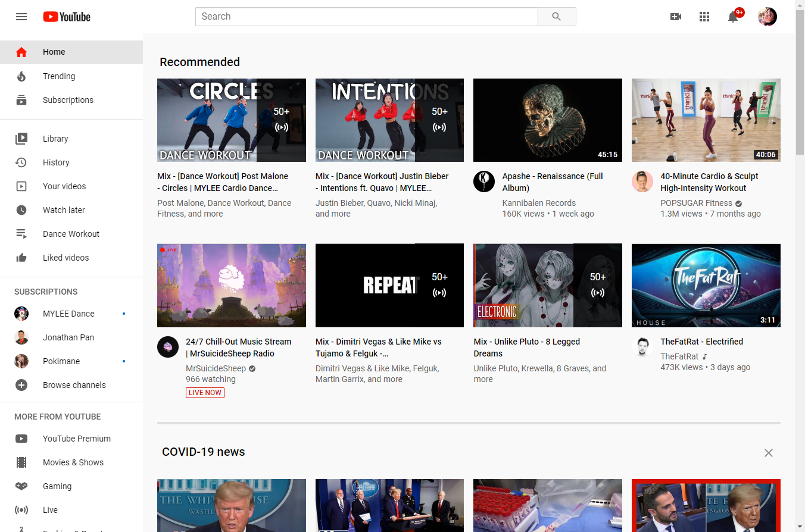Open the create video camera icon
The width and height of the screenshot is (805, 532).
coord(676,17)
